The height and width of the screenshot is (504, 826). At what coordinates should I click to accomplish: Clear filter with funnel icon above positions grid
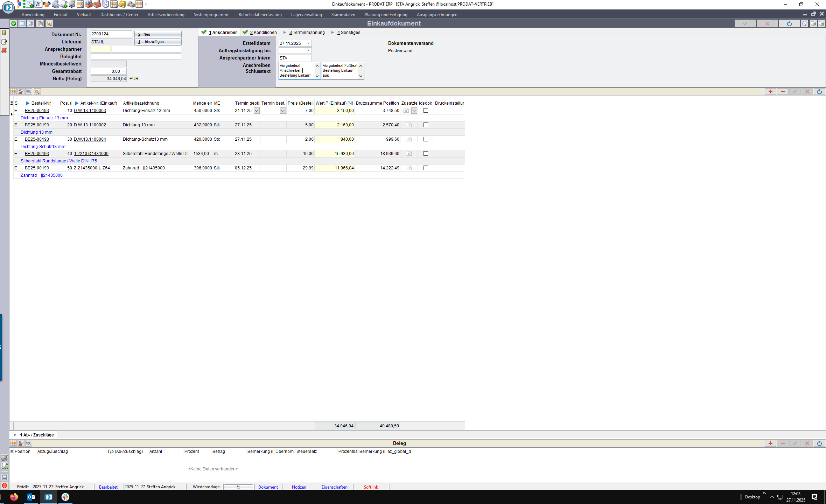tap(21, 92)
